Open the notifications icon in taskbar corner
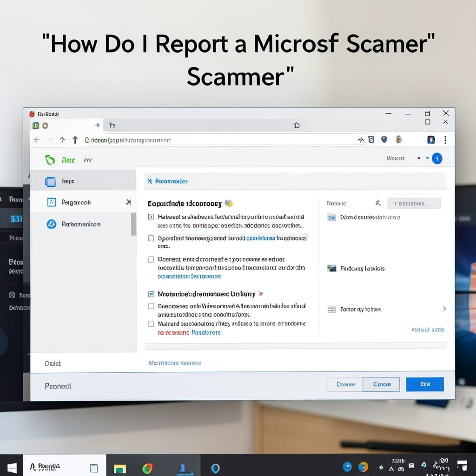The height and width of the screenshot is (476, 476). click(462, 465)
